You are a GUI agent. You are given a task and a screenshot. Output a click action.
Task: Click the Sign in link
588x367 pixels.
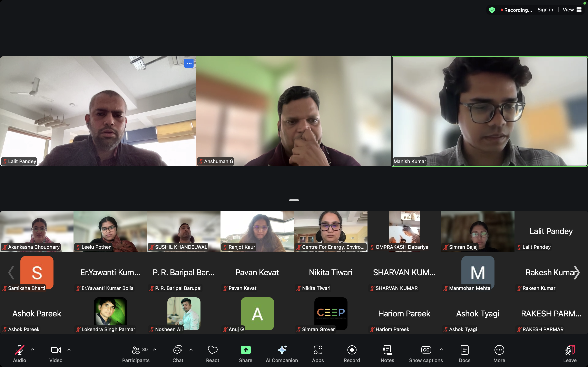545,10
